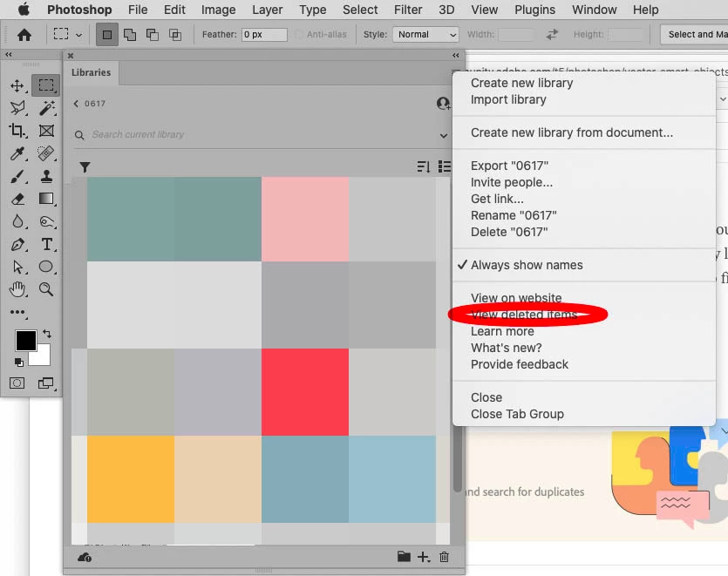Open the add content plus menu
The height and width of the screenshot is (576, 728).
coord(424,557)
